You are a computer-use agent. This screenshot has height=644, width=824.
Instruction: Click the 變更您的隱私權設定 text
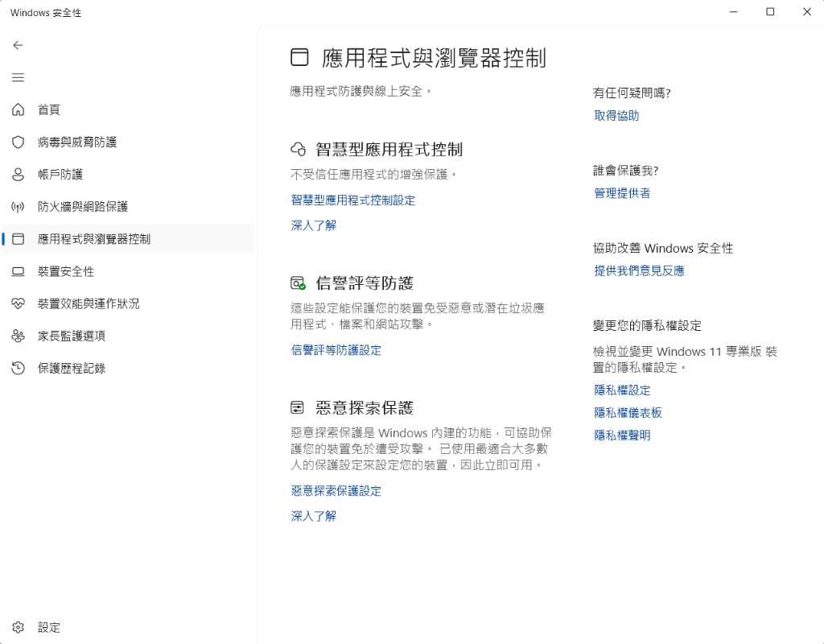pos(648,326)
